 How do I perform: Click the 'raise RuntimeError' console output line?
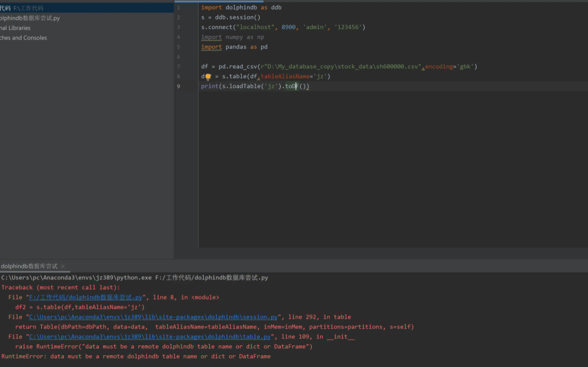click(164, 346)
